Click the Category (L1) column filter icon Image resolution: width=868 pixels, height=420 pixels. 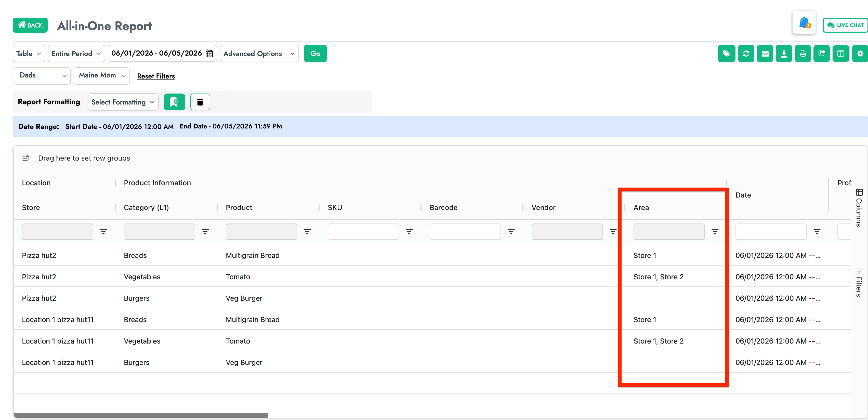coord(205,232)
